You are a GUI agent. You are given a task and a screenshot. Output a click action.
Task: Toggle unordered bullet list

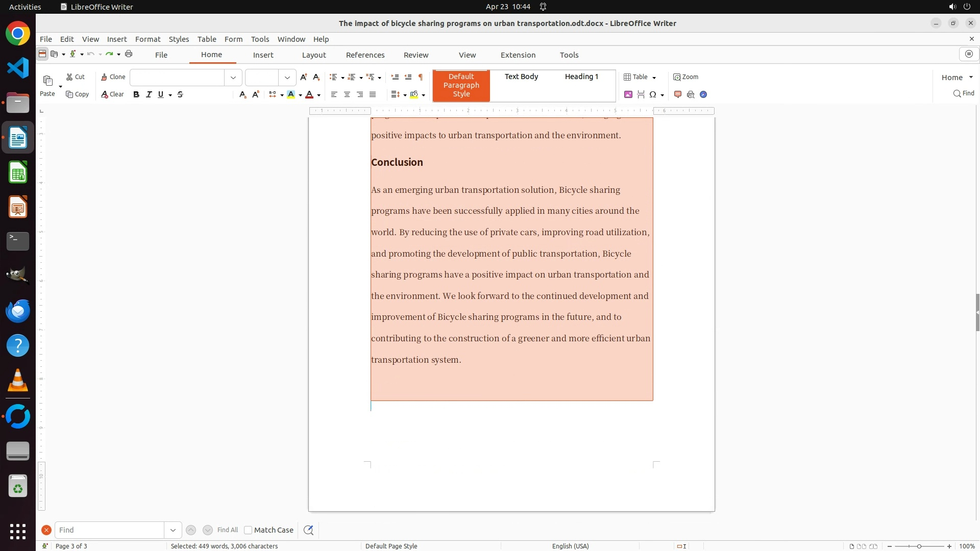point(333,77)
